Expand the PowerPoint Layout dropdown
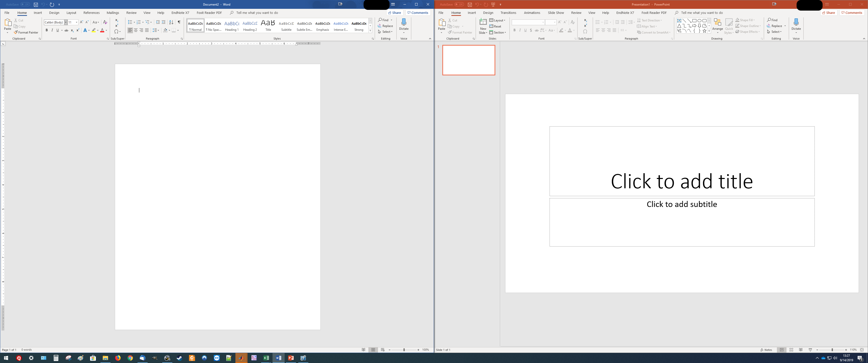Viewport: 868px width, 363px height. pyautogui.click(x=497, y=20)
